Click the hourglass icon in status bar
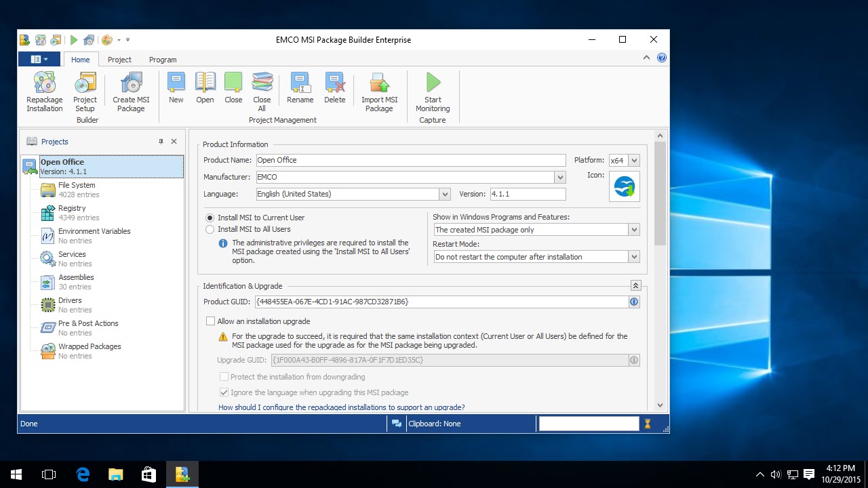Viewport: 868px width, 488px height. (x=648, y=424)
